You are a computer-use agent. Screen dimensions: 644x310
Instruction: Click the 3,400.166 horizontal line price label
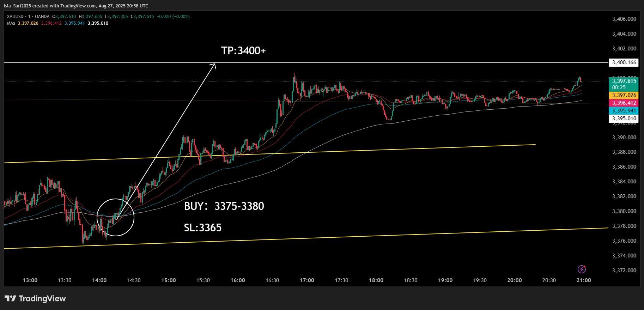click(624, 62)
